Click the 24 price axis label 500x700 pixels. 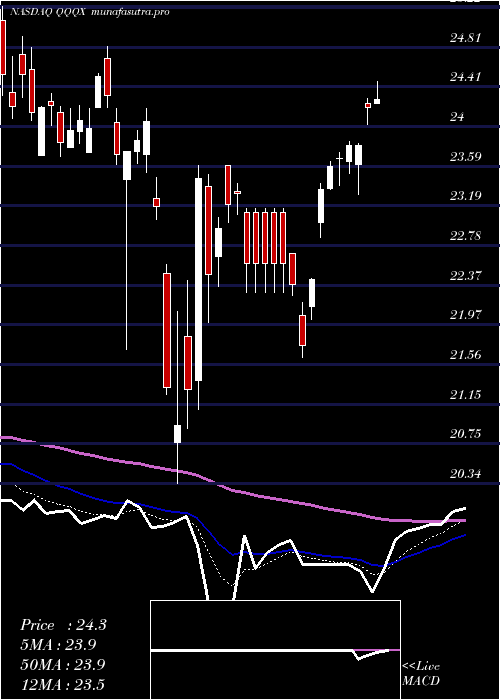click(x=457, y=117)
